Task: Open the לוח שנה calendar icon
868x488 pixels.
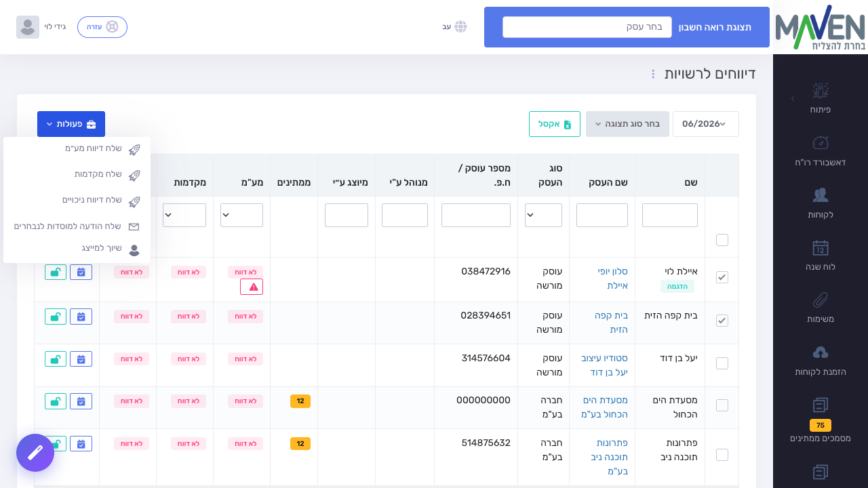Action: (x=821, y=247)
